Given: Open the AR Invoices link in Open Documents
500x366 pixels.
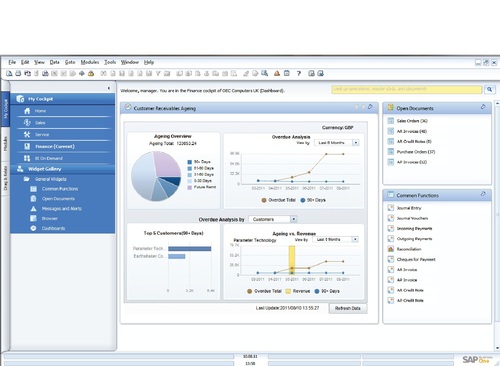Looking at the screenshot, I should pos(412,131).
